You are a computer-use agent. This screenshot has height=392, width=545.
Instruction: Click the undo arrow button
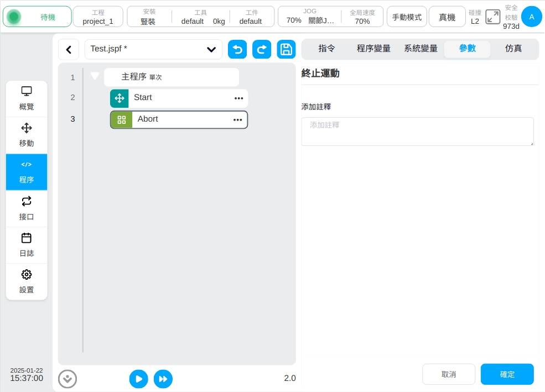click(x=237, y=49)
